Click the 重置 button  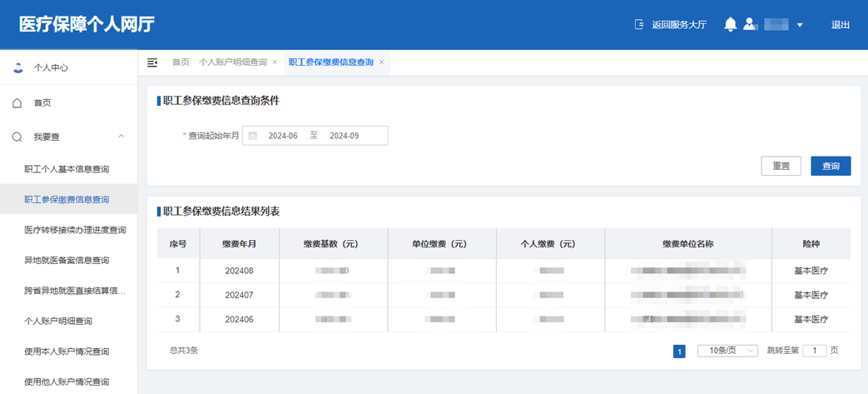[x=781, y=166]
